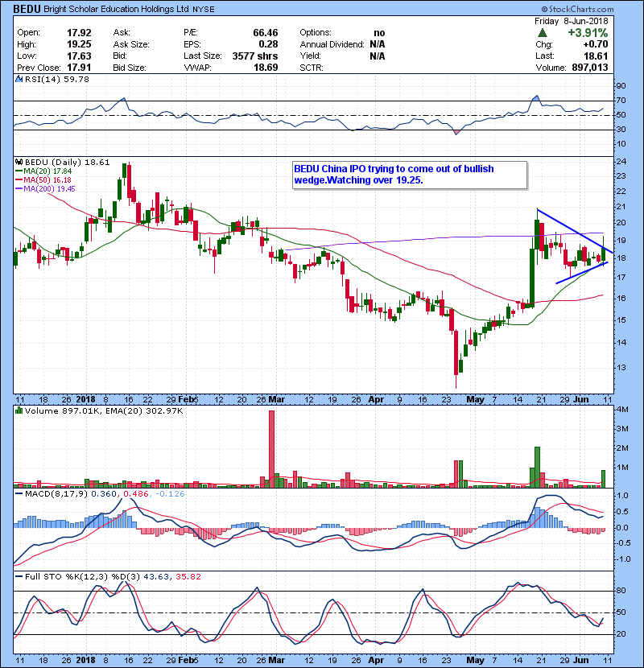Viewport: 644px width, 668px height.
Task: Click the date Friday 8-Jun-2018
Action: 571,21
